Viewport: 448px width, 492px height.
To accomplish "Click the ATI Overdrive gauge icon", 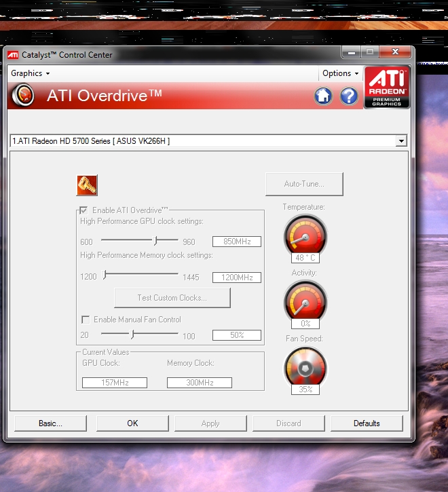I will (x=23, y=95).
